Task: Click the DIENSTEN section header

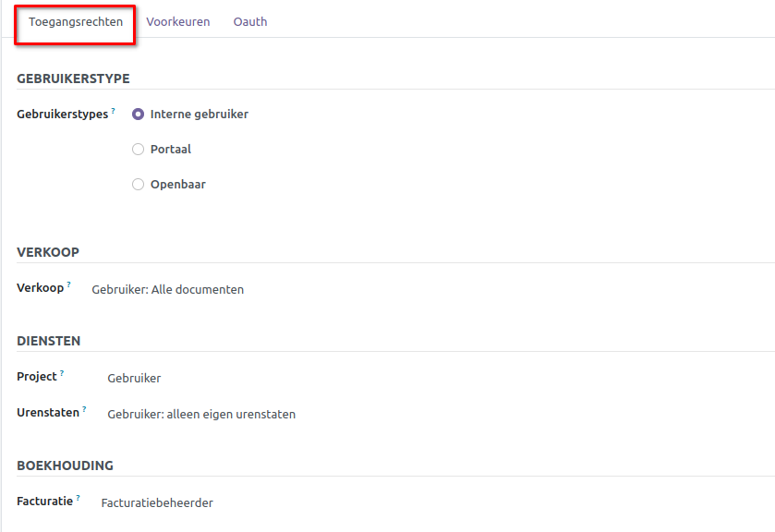Action: pos(49,341)
